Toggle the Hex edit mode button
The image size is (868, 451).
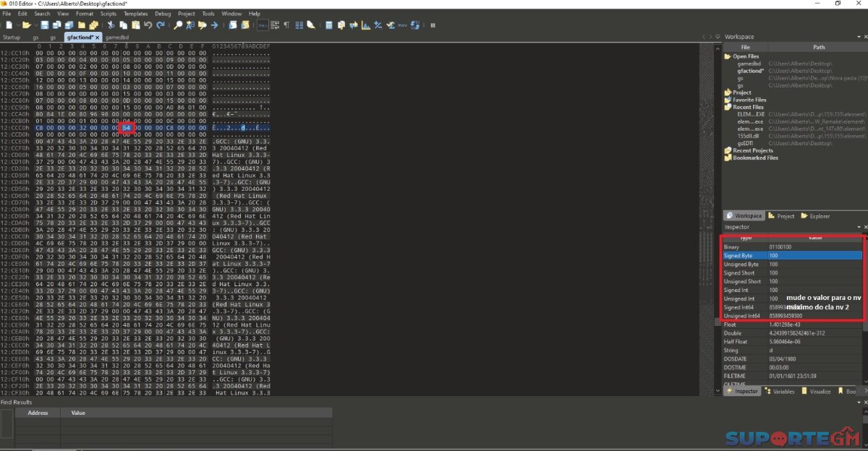pos(263,25)
